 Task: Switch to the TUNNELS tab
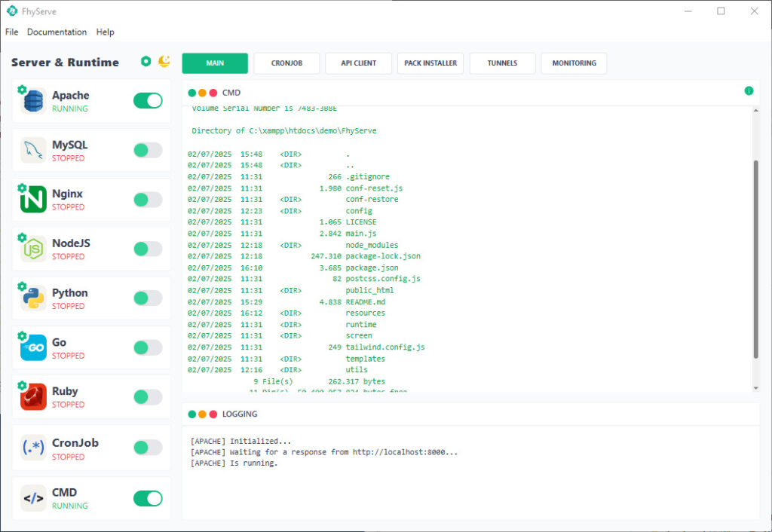pos(502,63)
